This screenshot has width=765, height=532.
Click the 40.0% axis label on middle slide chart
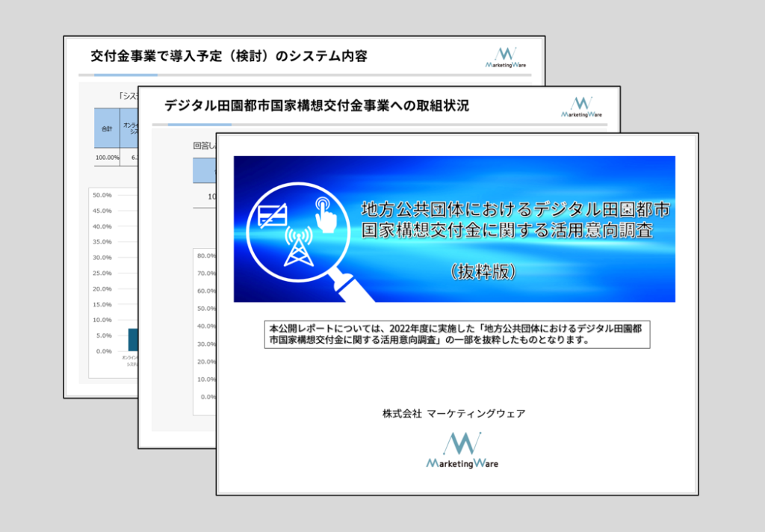point(206,326)
